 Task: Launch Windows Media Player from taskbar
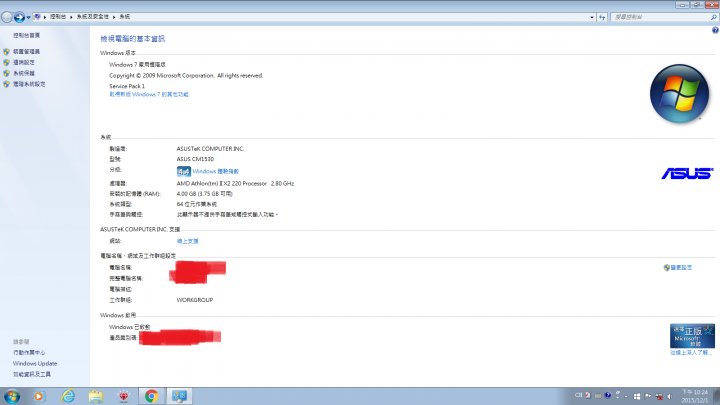click(x=39, y=396)
